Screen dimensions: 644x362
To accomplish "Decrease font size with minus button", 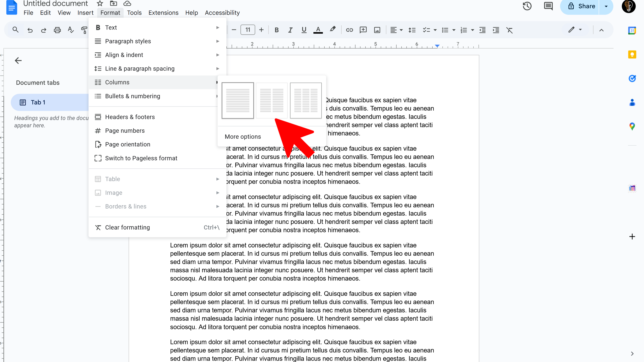I will [234, 30].
